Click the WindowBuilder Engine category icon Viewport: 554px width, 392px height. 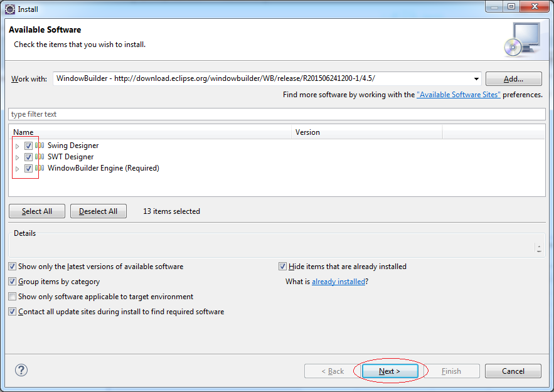(40, 168)
